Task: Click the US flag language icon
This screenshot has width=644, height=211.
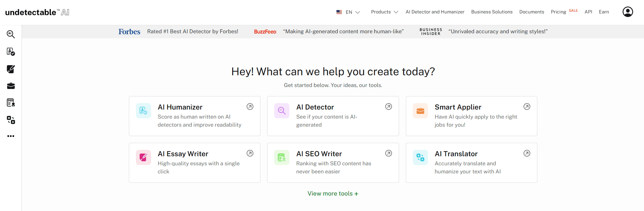Action: click(x=339, y=12)
